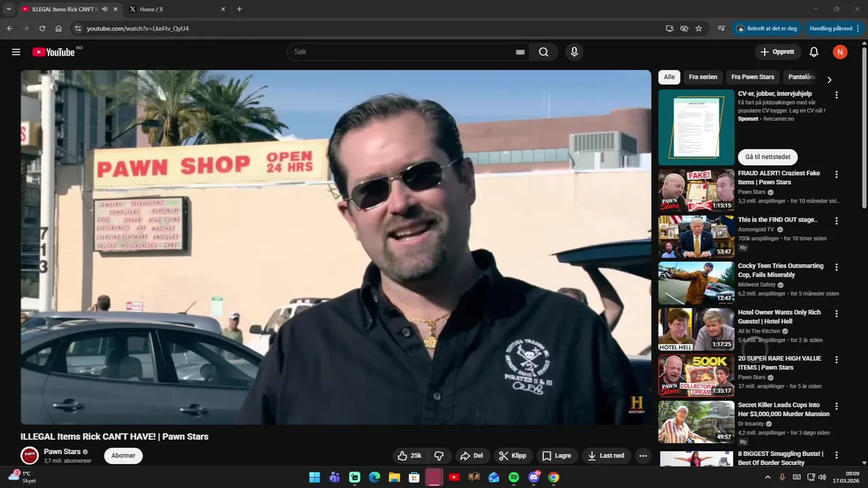868x488 pixels.
Task: Open tab search dropdown arrow
Action: click(x=9, y=9)
